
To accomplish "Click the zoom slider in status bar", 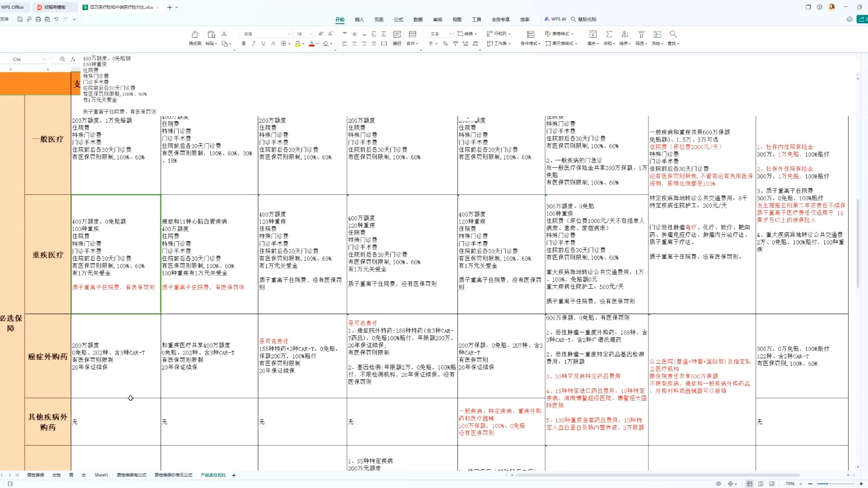I will [835, 484].
